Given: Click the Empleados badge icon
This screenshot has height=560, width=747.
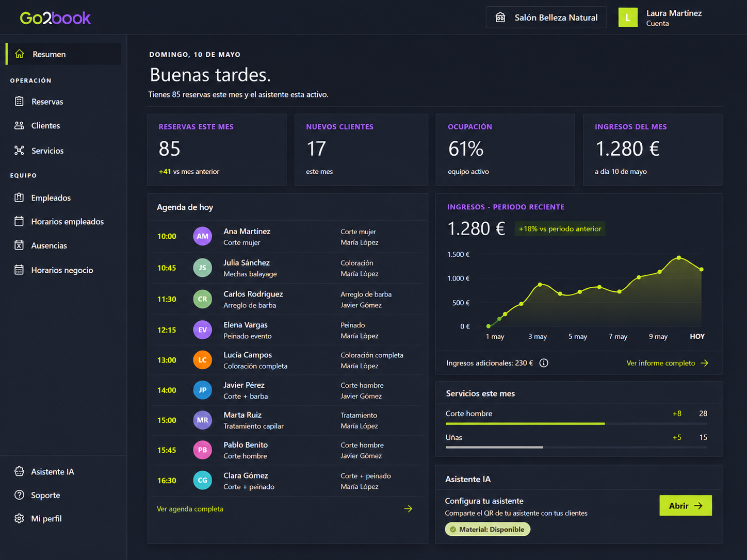Looking at the screenshot, I should point(19,197).
